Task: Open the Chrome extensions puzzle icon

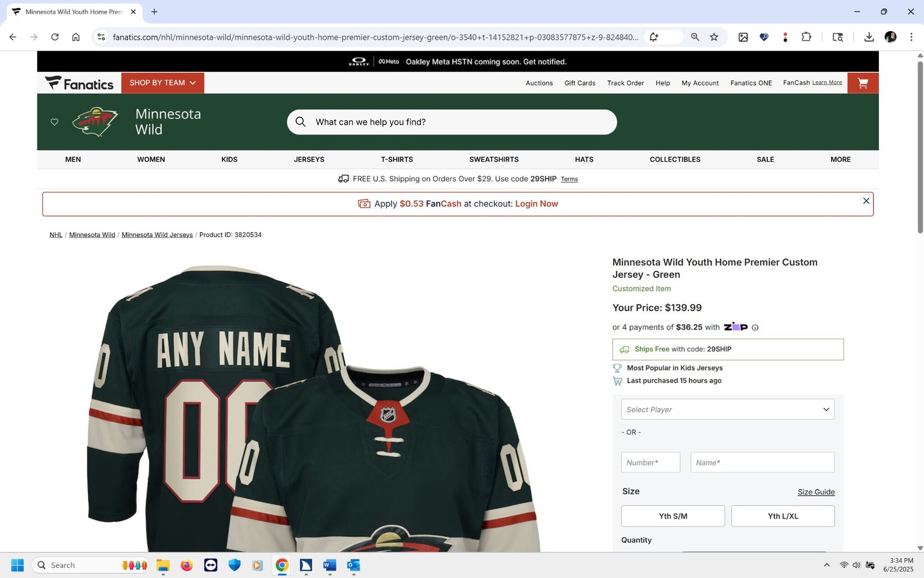Action: pos(806,37)
